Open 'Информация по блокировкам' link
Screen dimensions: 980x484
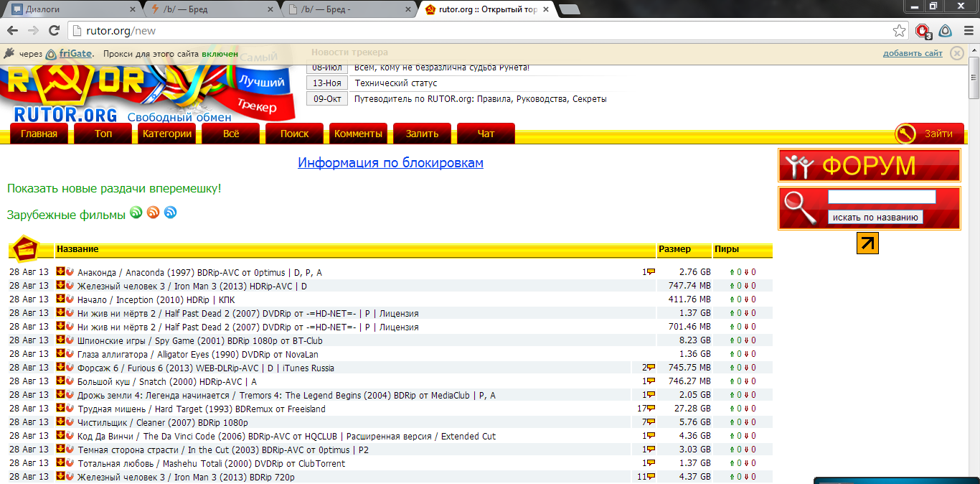click(390, 163)
